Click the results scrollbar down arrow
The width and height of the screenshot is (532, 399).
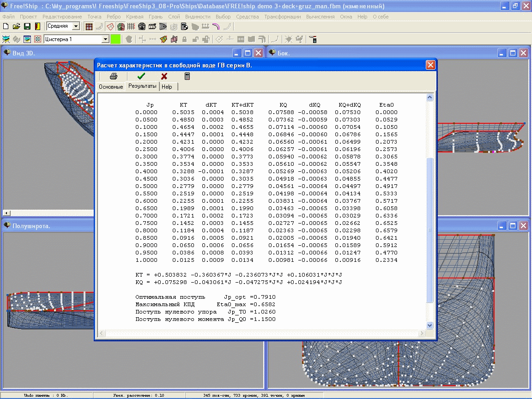[x=429, y=326]
